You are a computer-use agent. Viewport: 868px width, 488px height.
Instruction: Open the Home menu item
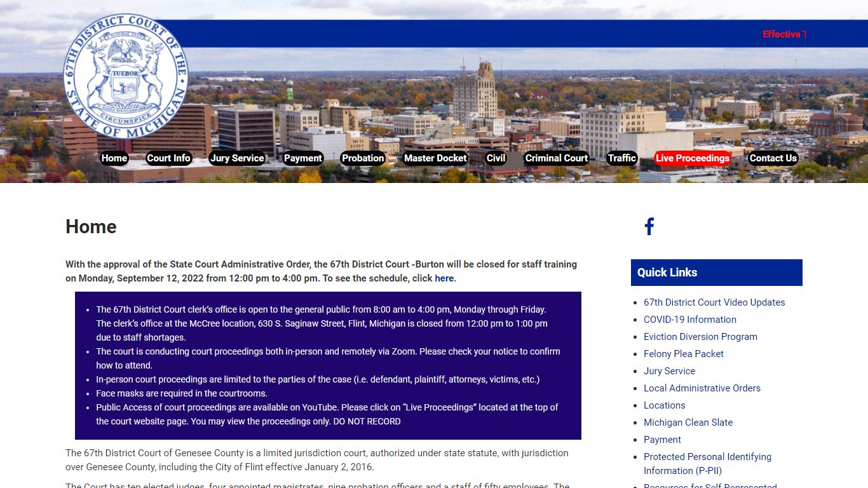point(114,158)
